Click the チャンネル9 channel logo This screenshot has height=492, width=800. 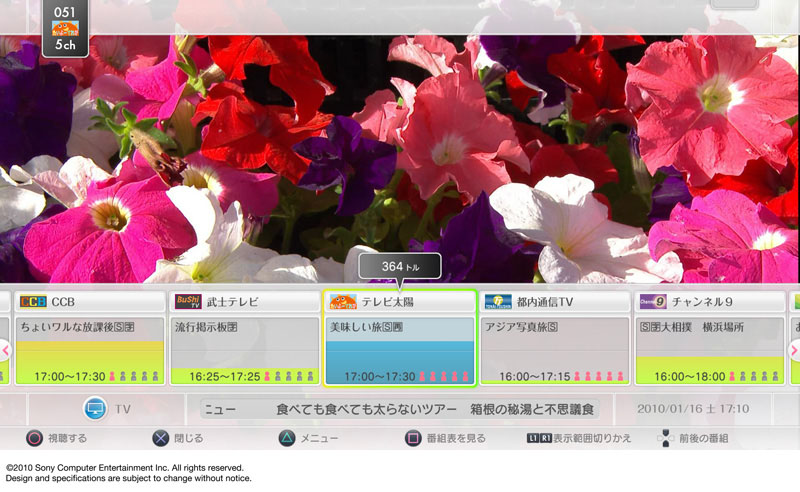tap(652, 301)
